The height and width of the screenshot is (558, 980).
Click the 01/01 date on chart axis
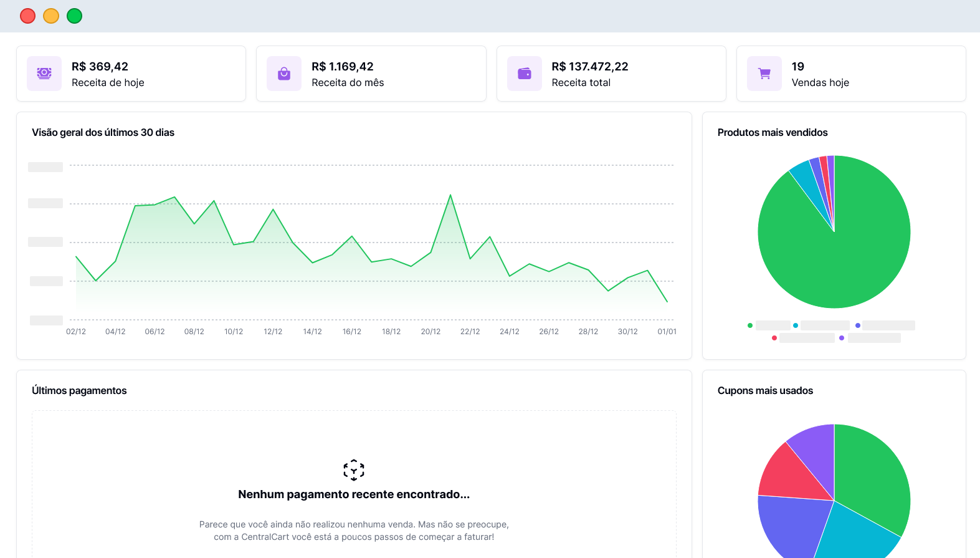point(667,332)
